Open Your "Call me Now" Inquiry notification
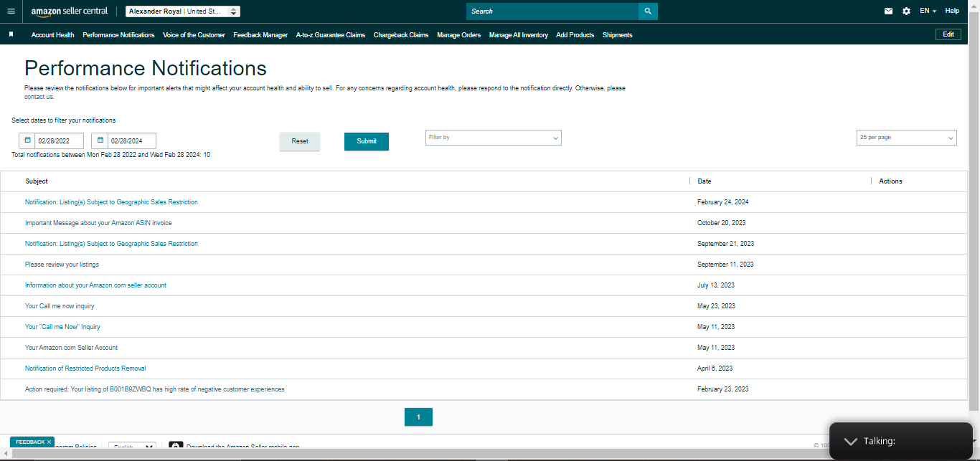This screenshot has height=461, width=980. point(62,327)
